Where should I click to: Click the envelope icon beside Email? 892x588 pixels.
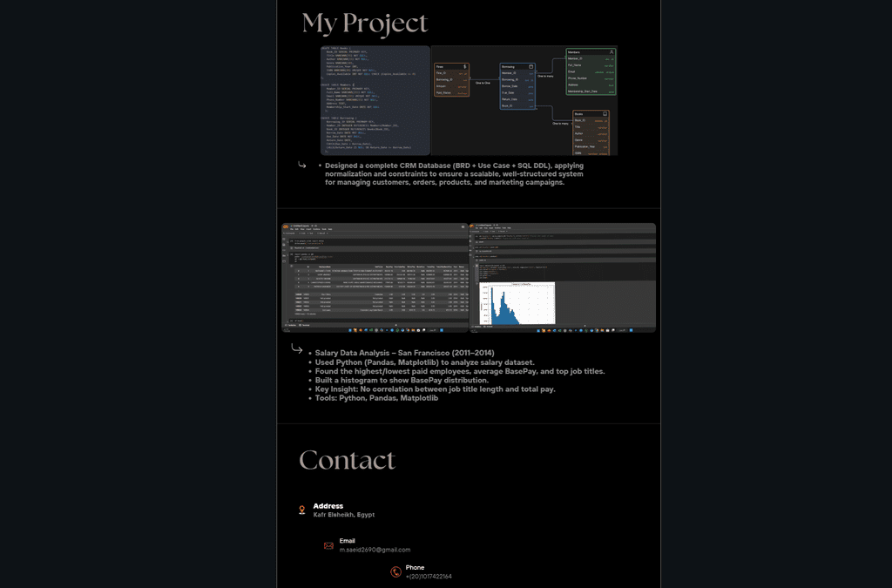328,545
